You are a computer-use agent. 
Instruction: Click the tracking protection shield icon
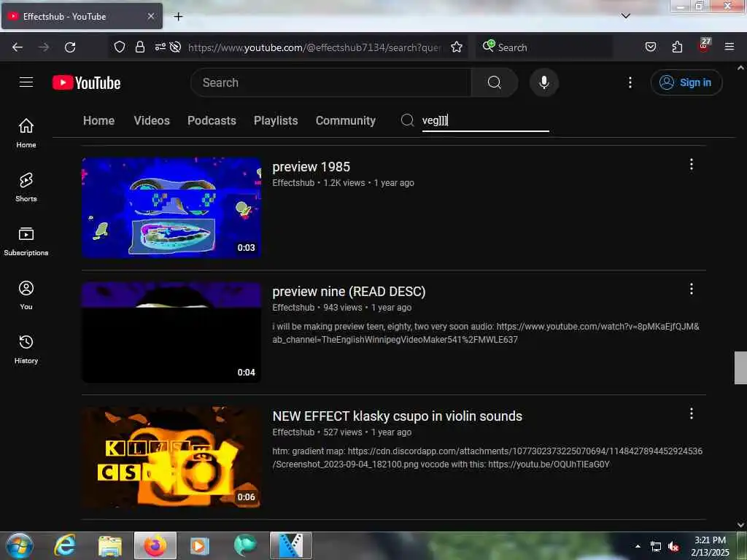coord(120,47)
